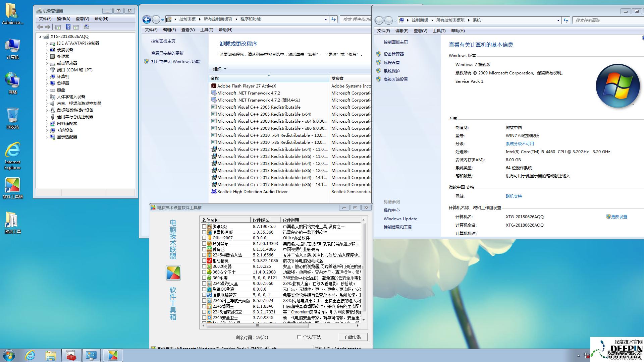Screen dimensions: 644x362
Task: Open the 激活工具 desktop shortcut
Action: point(12,223)
